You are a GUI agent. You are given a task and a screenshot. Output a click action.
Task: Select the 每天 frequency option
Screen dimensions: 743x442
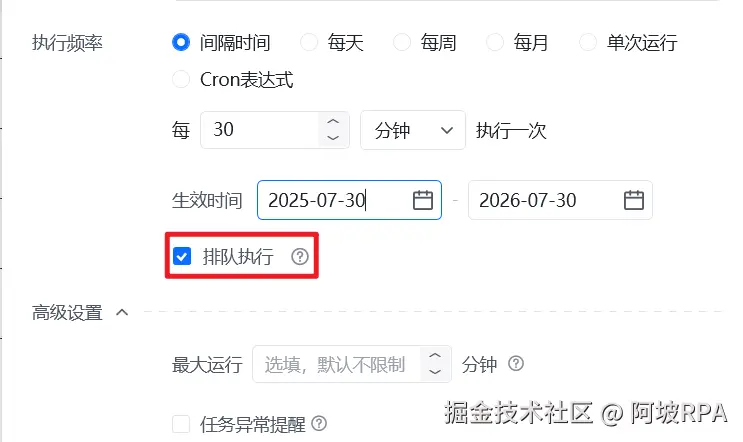click(309, 42)
